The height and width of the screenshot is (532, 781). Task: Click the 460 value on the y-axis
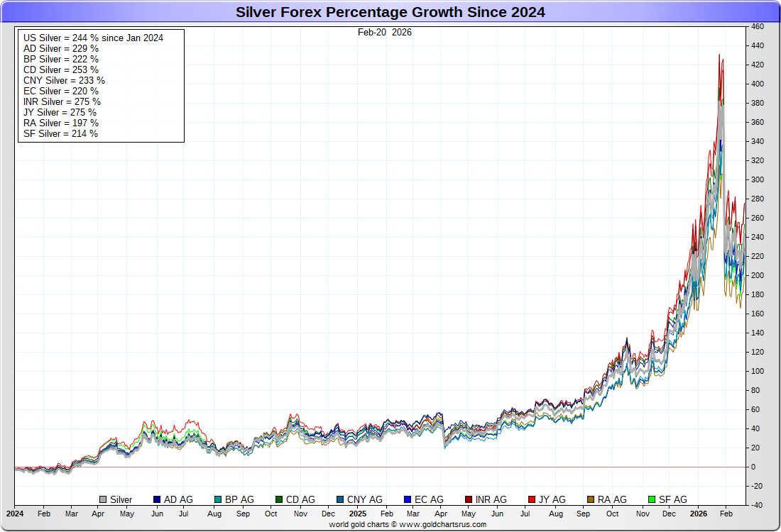[757, 26]
